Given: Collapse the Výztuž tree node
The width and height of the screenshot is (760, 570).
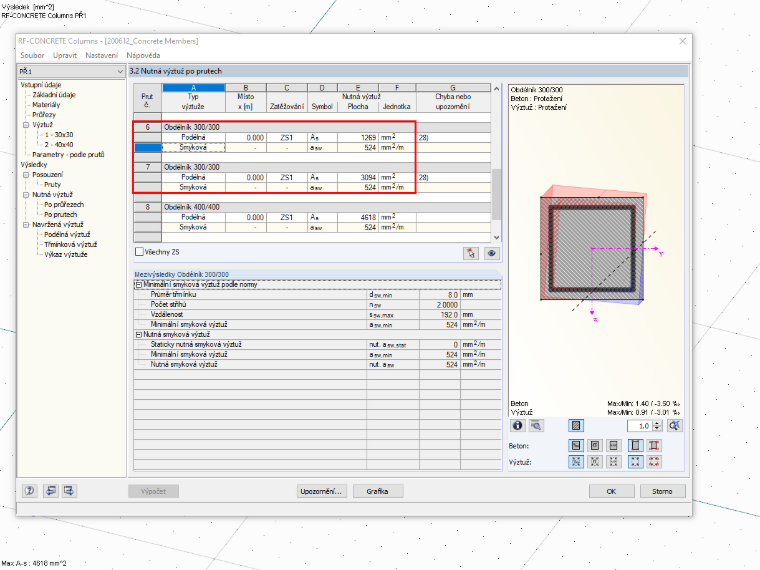Looking at the screenshot, I should pyautogui.click(x=26, y=125).
